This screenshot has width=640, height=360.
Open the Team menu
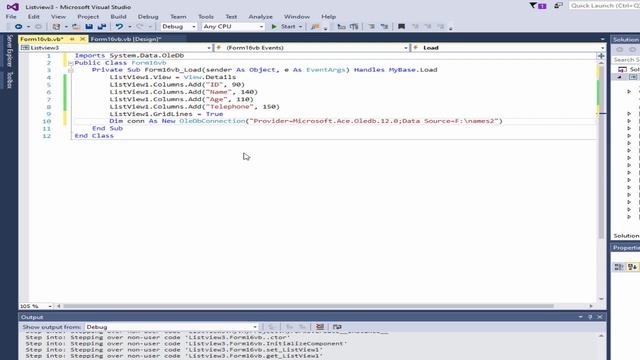tap(178, 17)
